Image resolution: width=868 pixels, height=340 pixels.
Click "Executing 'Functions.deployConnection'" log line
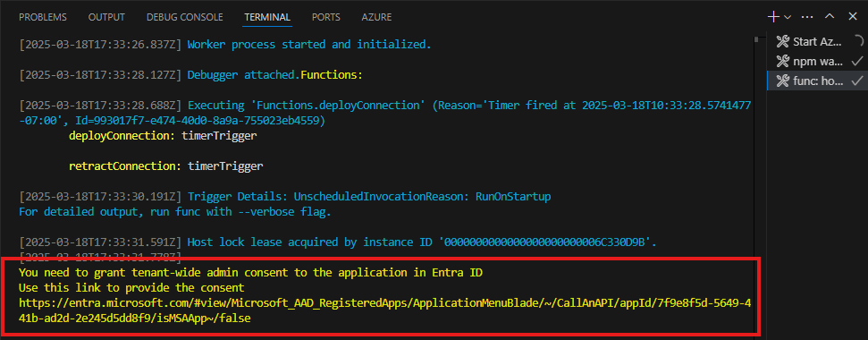[384, 113]
